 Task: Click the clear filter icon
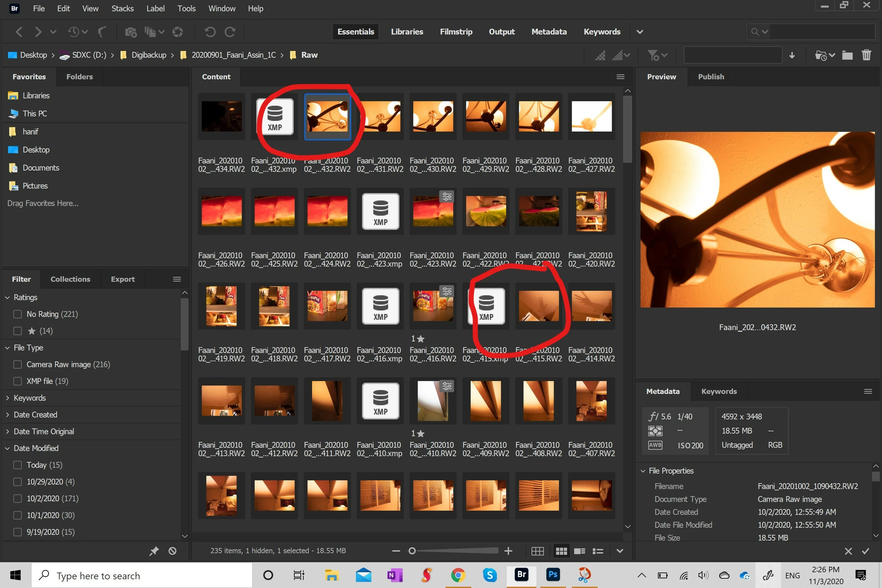click(172, 551)
